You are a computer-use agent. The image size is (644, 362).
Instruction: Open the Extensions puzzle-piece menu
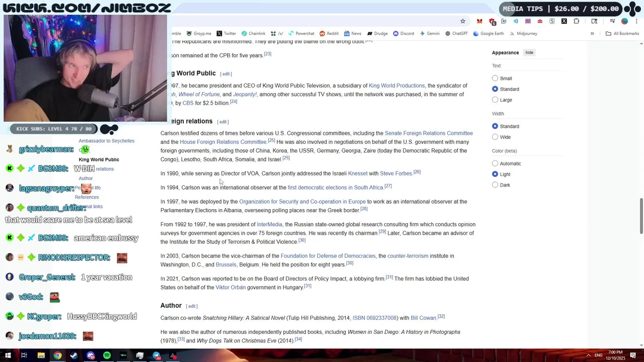(576, 21)
